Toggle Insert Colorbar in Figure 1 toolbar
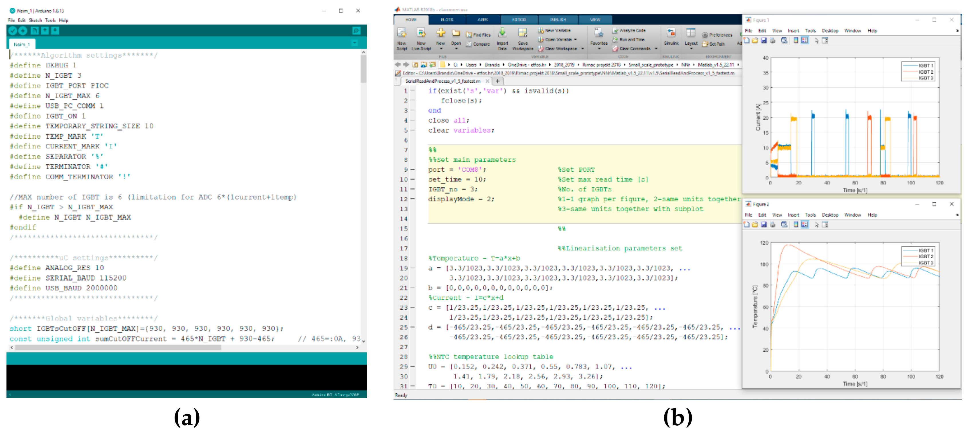The height and width of the screenshot is (436, 980). 795,41
